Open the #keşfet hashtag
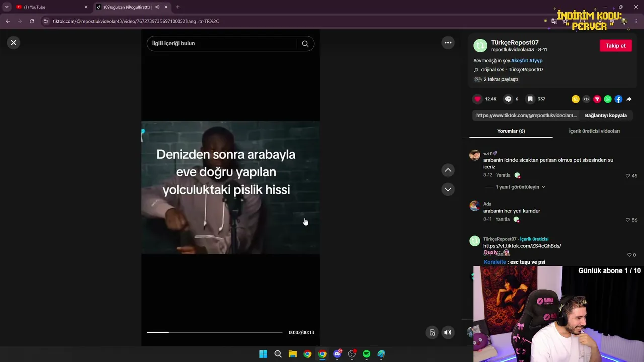Image resolution: width=644 pixels, height=362 pixels. click(x=519, y=61)
